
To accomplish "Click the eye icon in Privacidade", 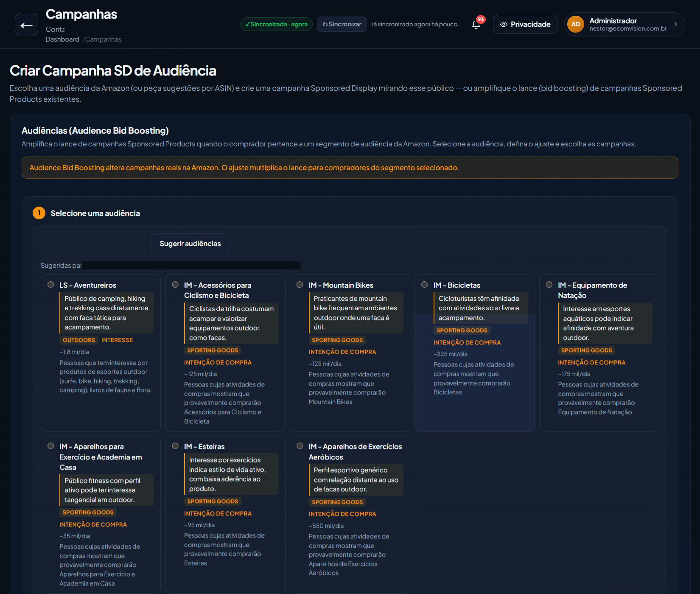I will click(504, 25).
